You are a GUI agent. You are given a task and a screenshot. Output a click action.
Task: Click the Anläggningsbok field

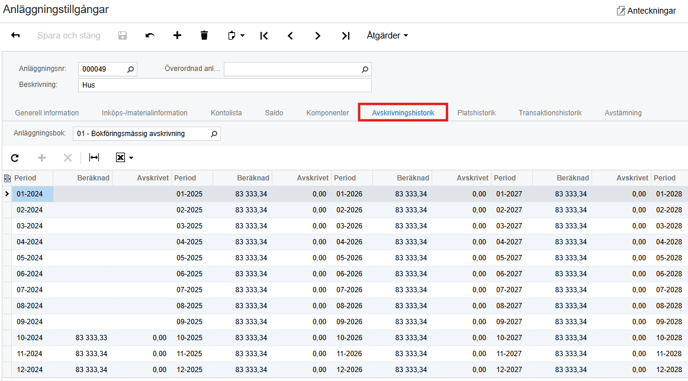[x=147, y=134]
